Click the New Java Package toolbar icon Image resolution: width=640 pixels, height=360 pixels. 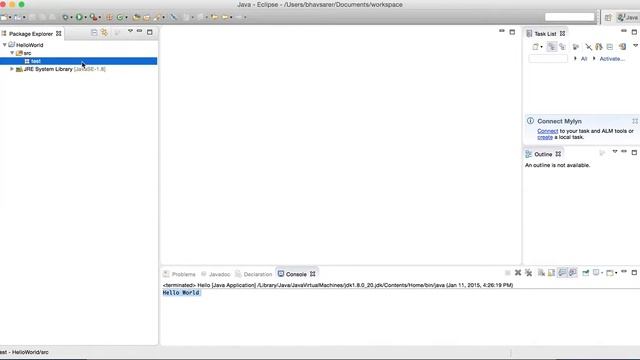click(x=109, y=17)
